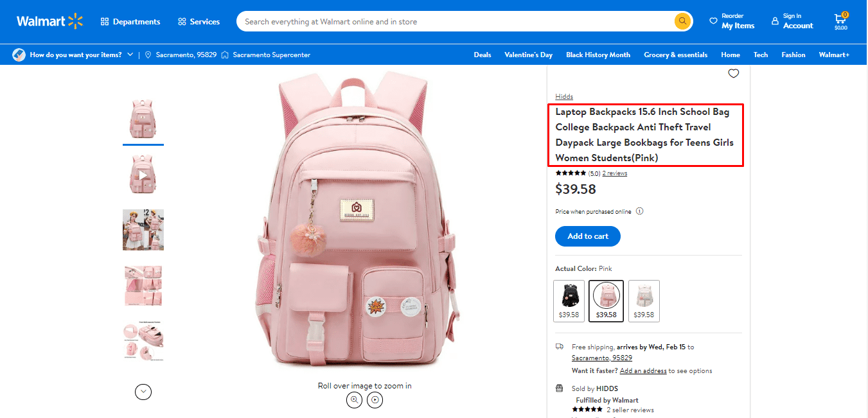Open the Departments grid icon

pos(104,21)
